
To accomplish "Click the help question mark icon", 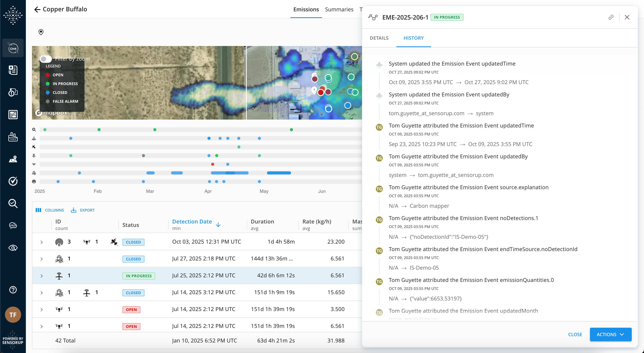I will click(13, 290).
